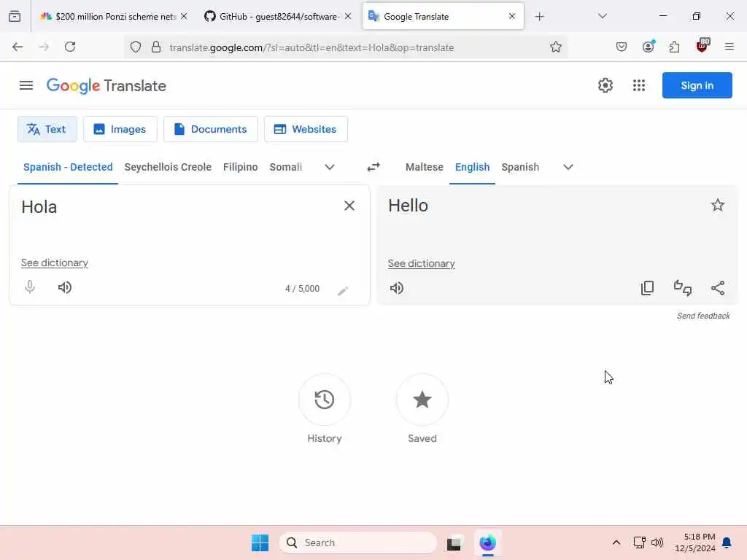Viewport: 747px width, 560px height.
Task: Choose Spanish as target language
Action: [520, 167]
